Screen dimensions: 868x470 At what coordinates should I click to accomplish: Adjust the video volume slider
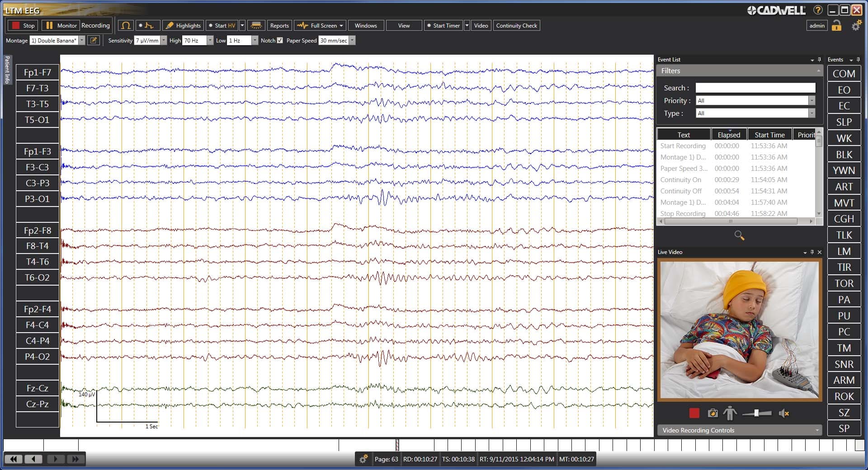point(757,413)
